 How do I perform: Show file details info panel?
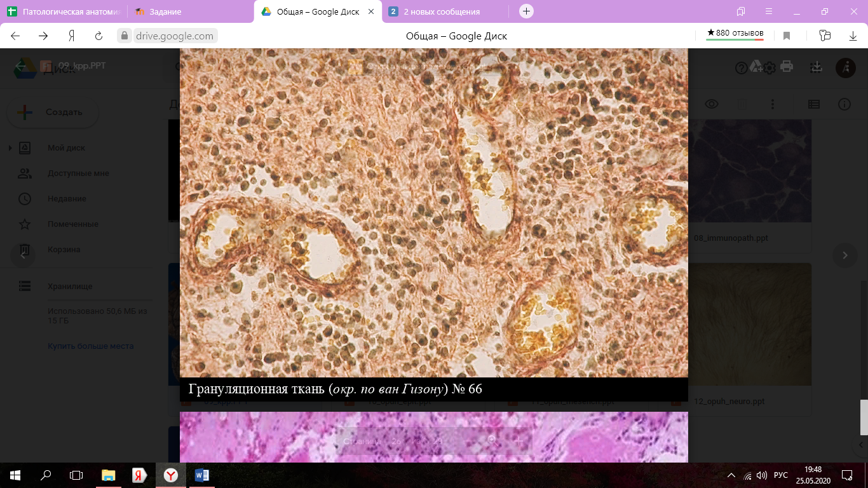pyautogui.click(x=844, y=104)
